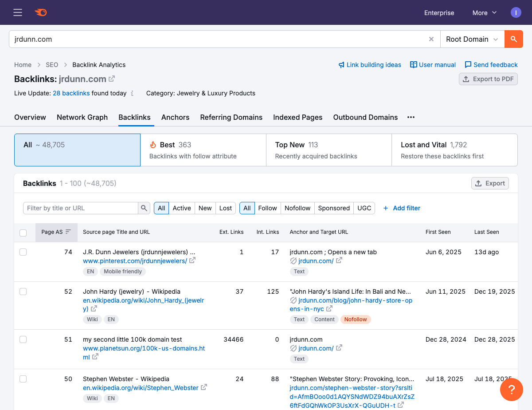Click the Semrush flame logo
Image resolution: width=532 pixels, height=410 pixels.
coord(41,12)
